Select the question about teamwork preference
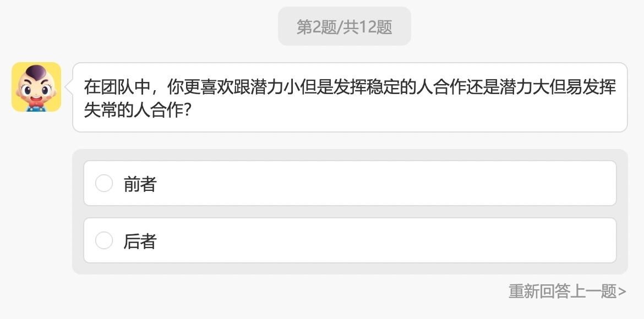The image size is (644, 319). pos(350,98)
